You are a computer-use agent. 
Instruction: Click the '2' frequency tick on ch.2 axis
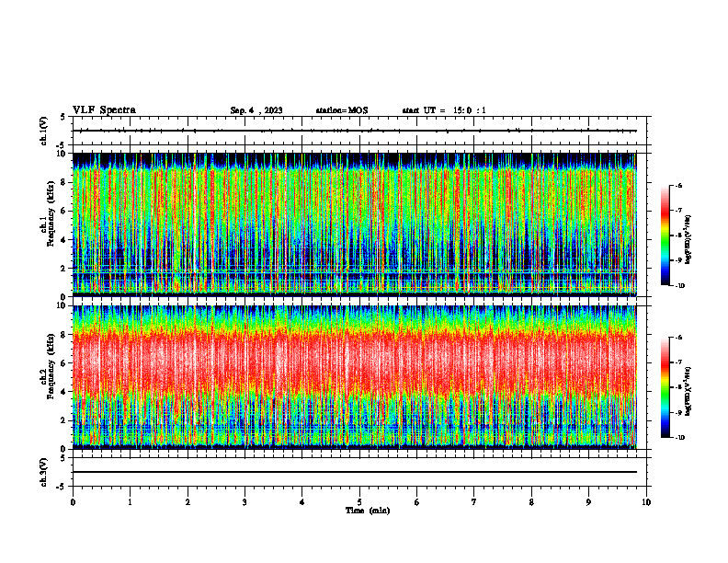pyautogui.click(x=64, y=420)
